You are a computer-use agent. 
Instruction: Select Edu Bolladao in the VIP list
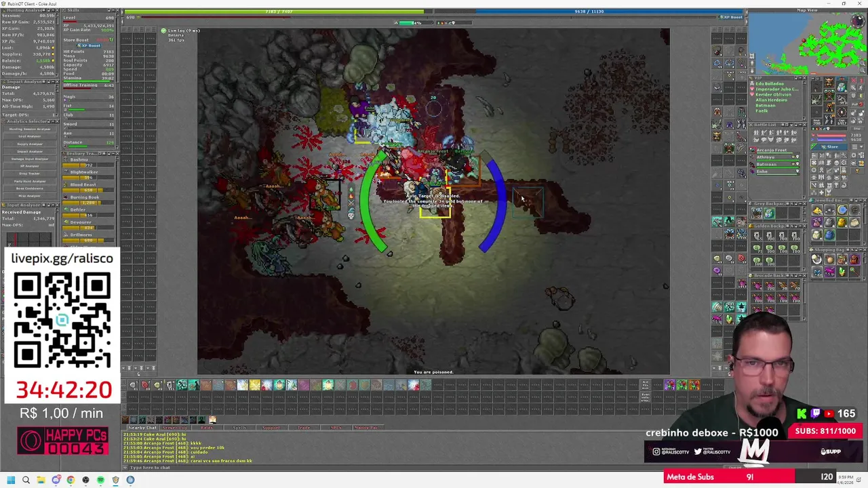pos(769,84)
